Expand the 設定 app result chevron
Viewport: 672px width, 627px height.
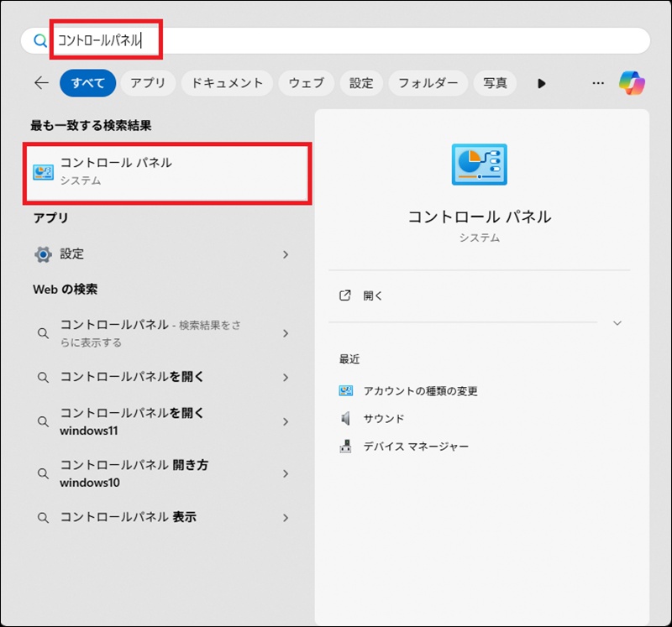pyautogui.click(x=286, y=254)
